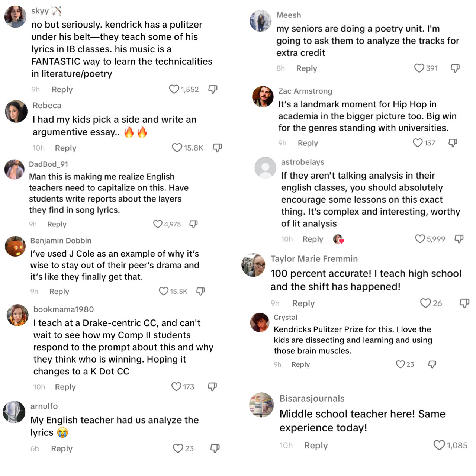Dislike Crystal's Pulitzer Prize comment
The width and height of the screenshot is (476, 476).
[x=432, y=364]
